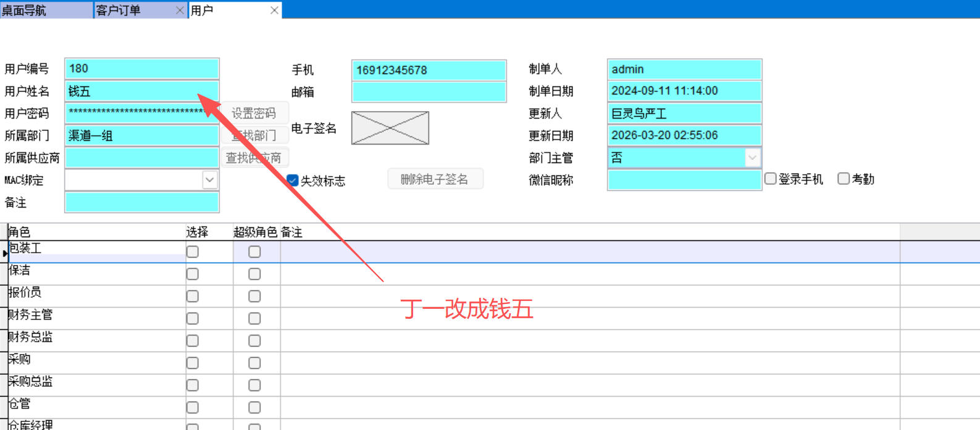Image resolution: width=980 pixels, height=430 pixels.
Task: Open the MAC绑定 dropdown
Action: click(210, 180)
